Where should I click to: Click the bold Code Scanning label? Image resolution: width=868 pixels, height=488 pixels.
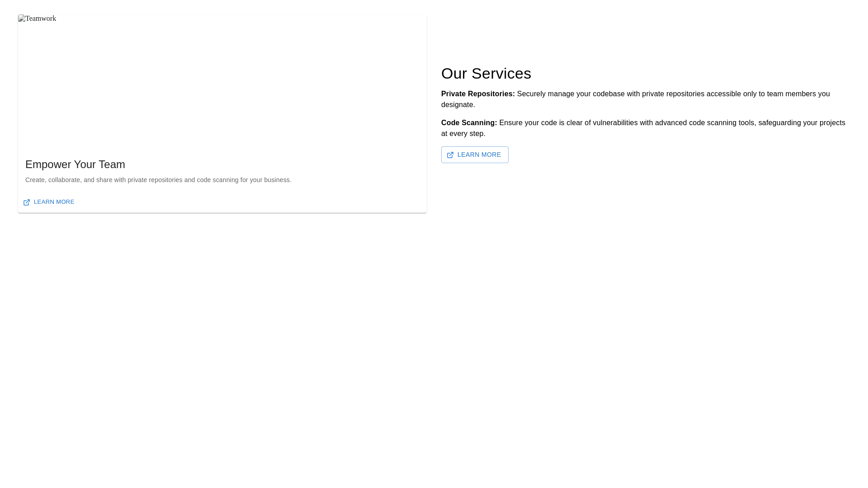click(469, 123)
